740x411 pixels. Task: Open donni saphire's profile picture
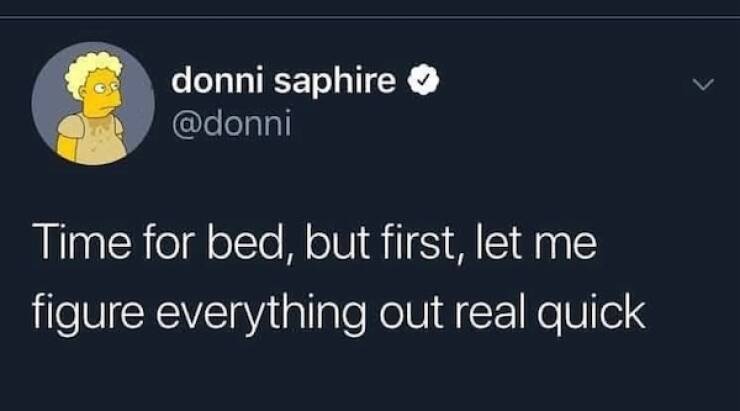[x=91, y=103]
